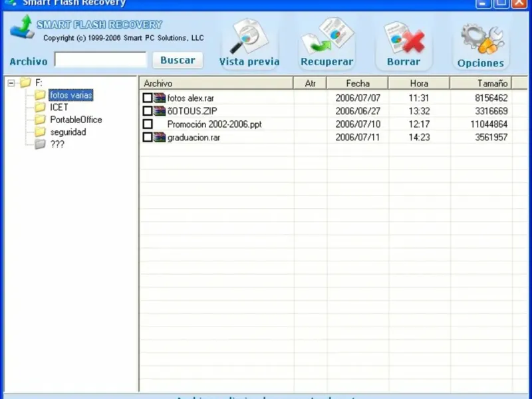The height and width of the screenshot is (399, 532).
Task: Select the ICET folder in tree
Action: coord(59,107)
